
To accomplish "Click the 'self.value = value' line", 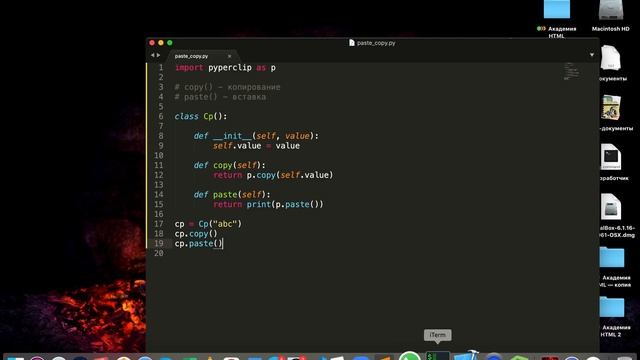I will click(256, 146).
